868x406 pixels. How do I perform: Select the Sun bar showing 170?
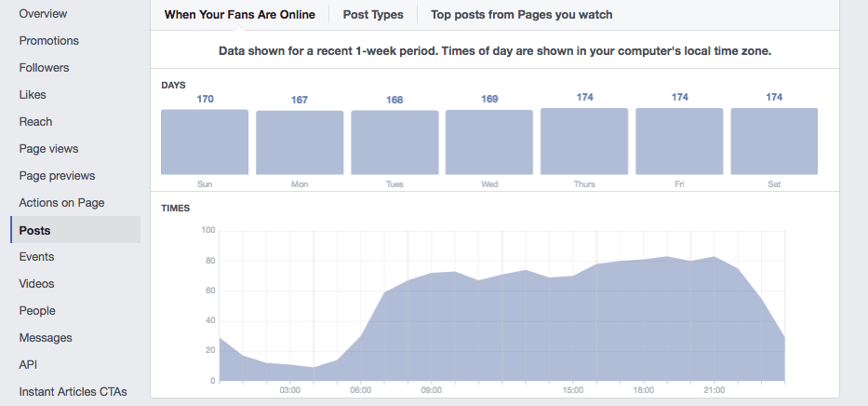click(x=205, y=142)
